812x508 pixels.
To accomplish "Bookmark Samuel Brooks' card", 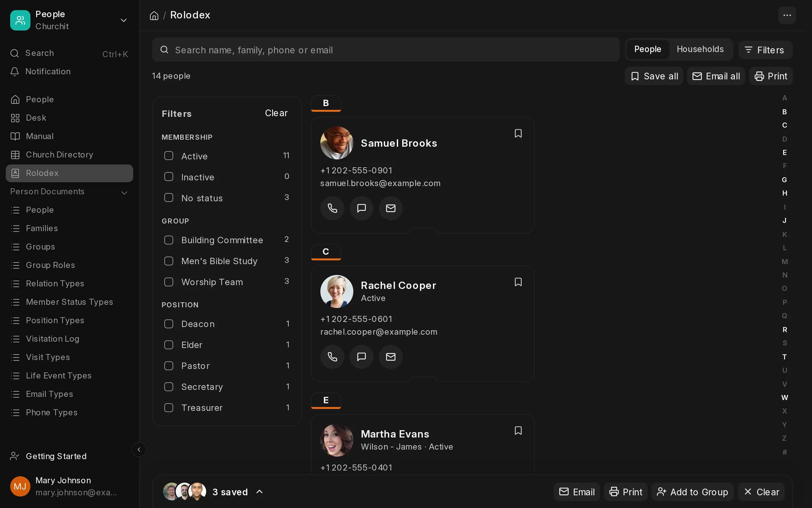I will 518,133.
